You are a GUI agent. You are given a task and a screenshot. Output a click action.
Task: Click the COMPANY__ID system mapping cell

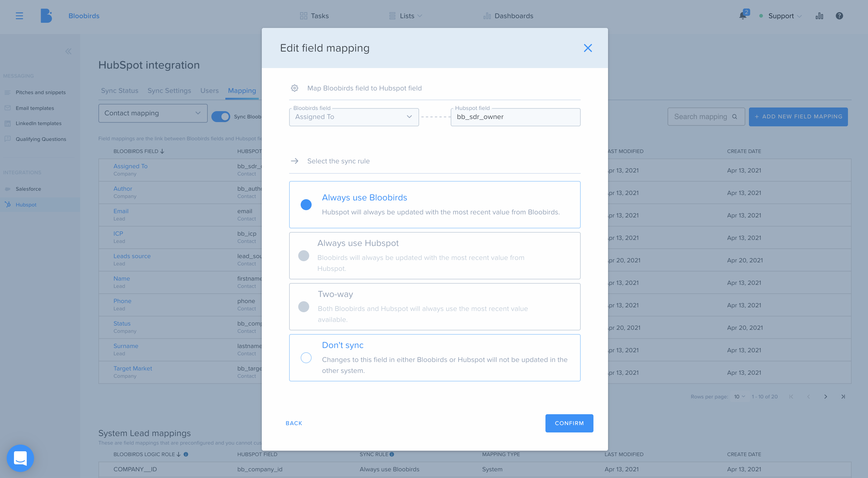point(135,469)
